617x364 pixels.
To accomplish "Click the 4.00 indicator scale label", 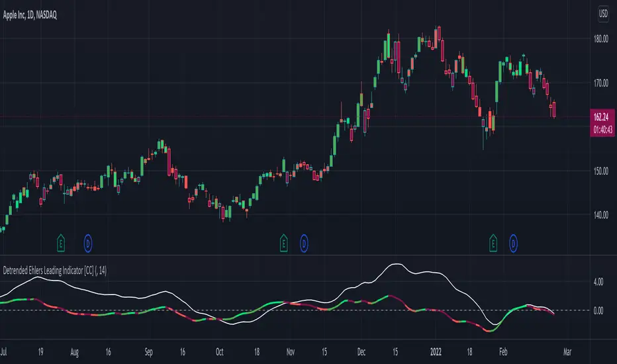I will (x=598, y=282).
